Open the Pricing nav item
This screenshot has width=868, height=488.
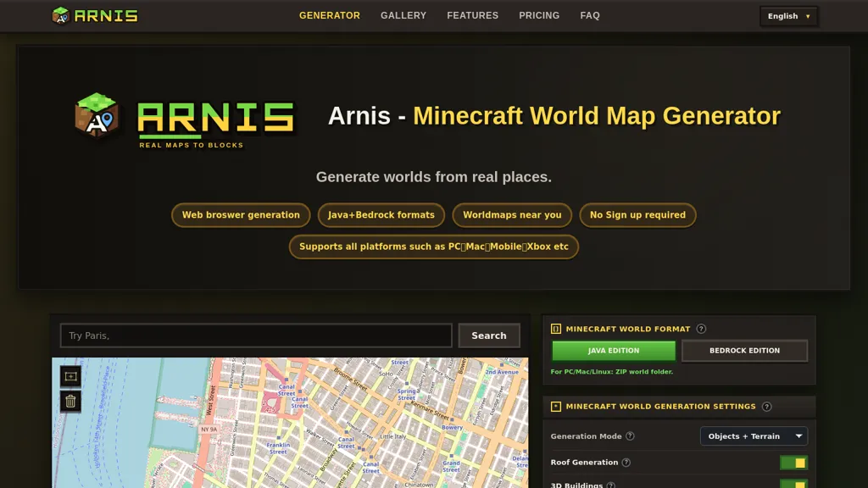coord(538,15)
